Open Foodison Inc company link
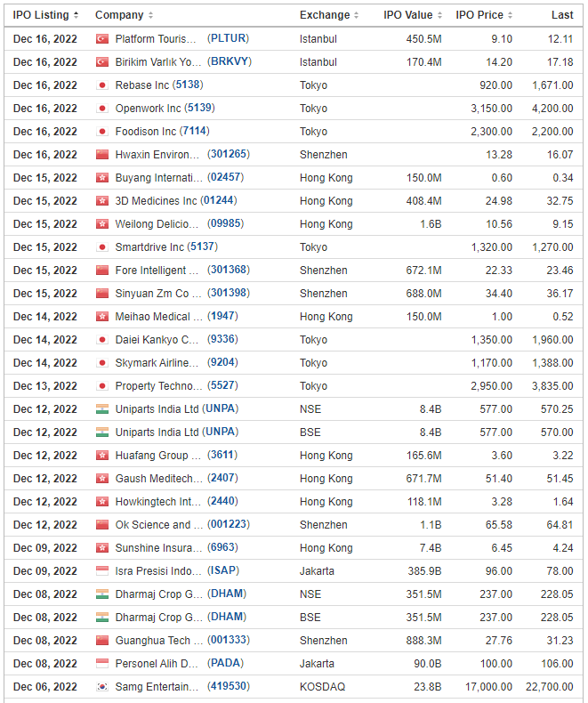The height and width of the screenshot is (703, 588). 146,132
